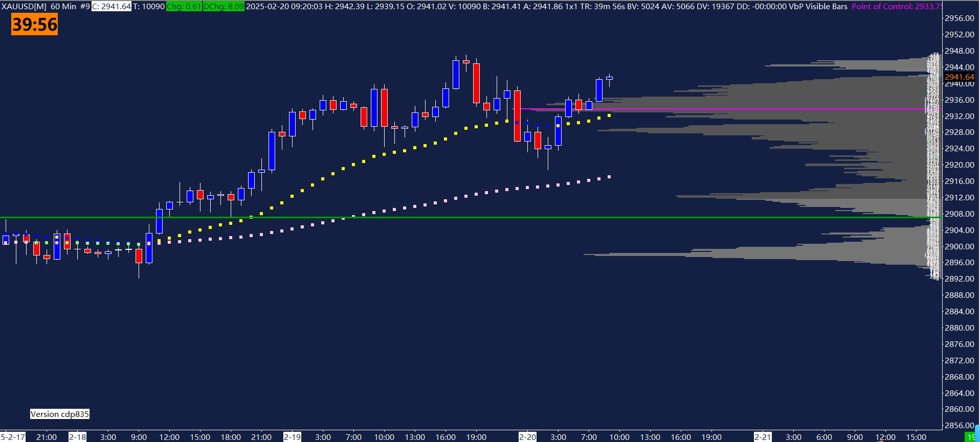
Task: Click the 2932.00 price scale label
Action: [960, 117]
